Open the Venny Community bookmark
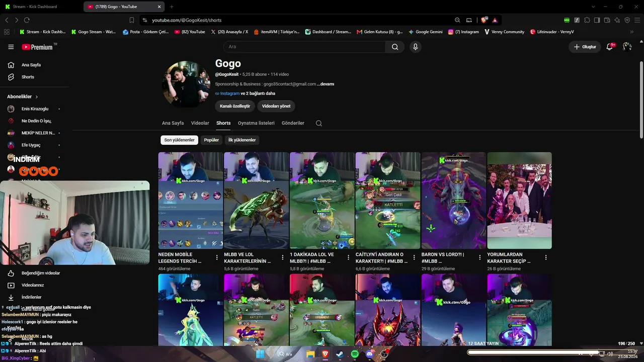 [504, 32]
